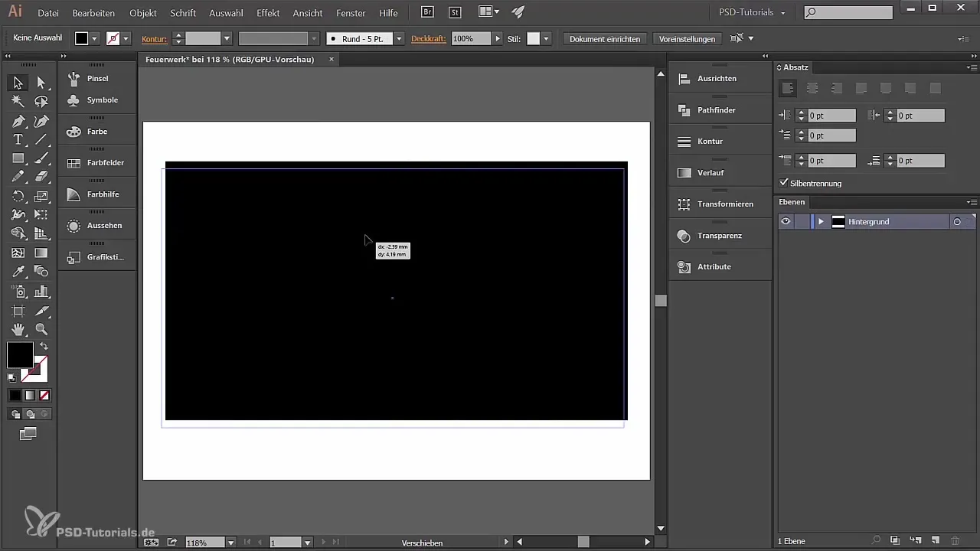
Task: Open the Bearbeiten menu
Action: pos(93,13)
